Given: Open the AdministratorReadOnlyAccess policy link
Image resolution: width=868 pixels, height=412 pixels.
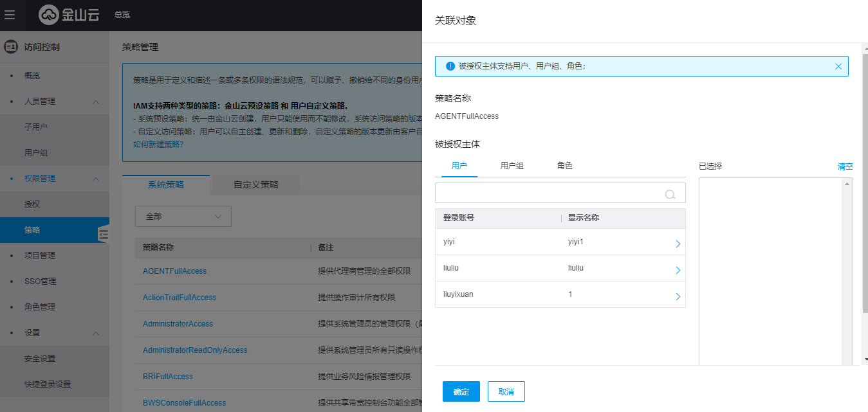Looking at the screenshot, I should (195, 350).
